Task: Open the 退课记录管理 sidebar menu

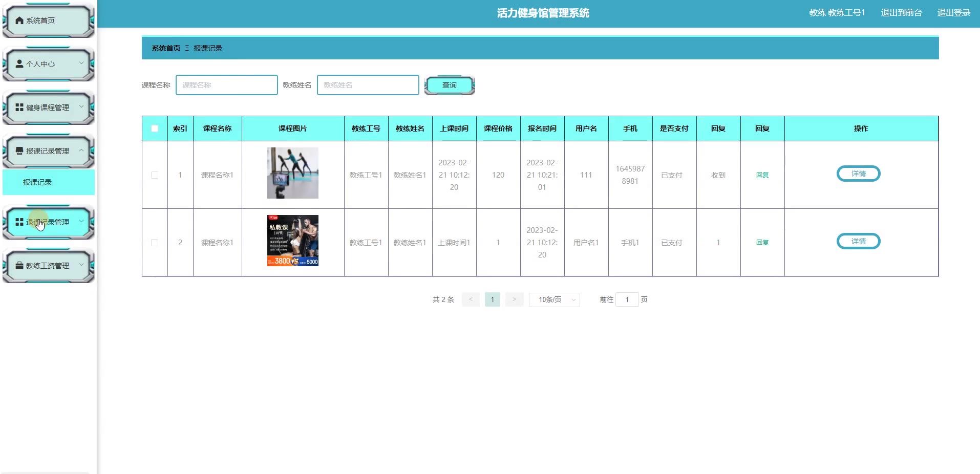Action: click(x=49, y=222)
